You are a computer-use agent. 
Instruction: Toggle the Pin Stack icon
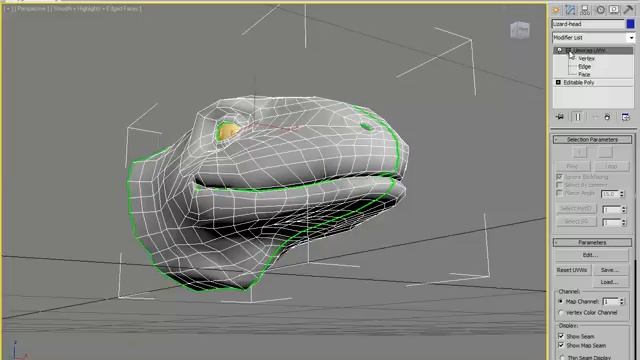[560, 117]
